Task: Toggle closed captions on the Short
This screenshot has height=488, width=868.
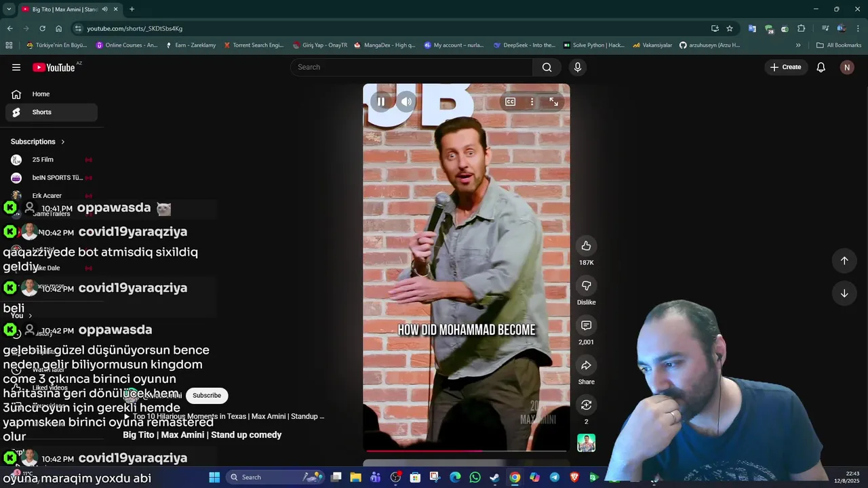Action: 510,102
